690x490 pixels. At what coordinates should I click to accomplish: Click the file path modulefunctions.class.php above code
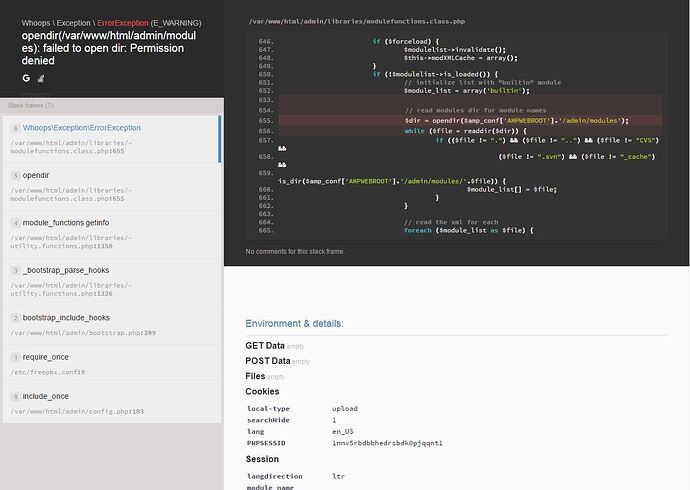356,21
